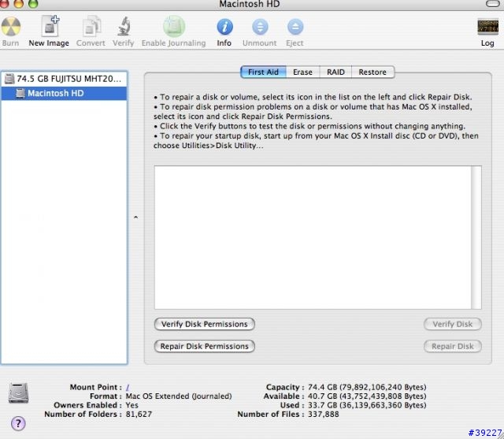This screenshot has height=439, width=504.
Task: Open the Log viewer
Action: click(487, 27)
